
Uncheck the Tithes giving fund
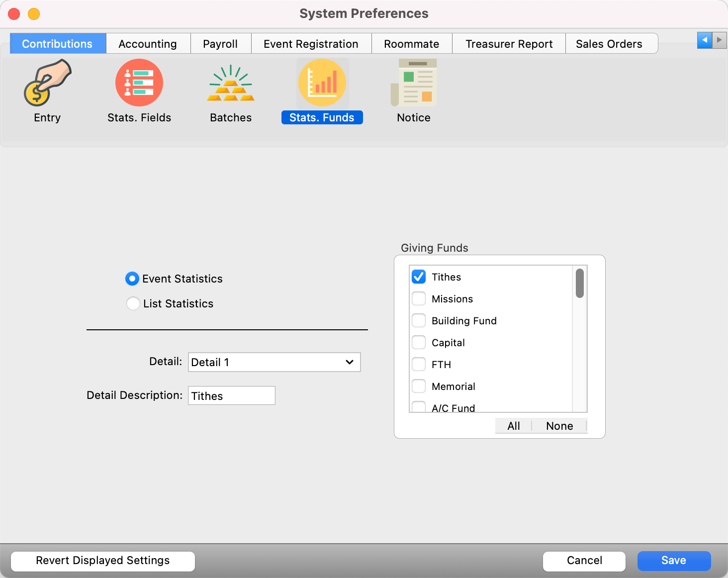point(419,277)
